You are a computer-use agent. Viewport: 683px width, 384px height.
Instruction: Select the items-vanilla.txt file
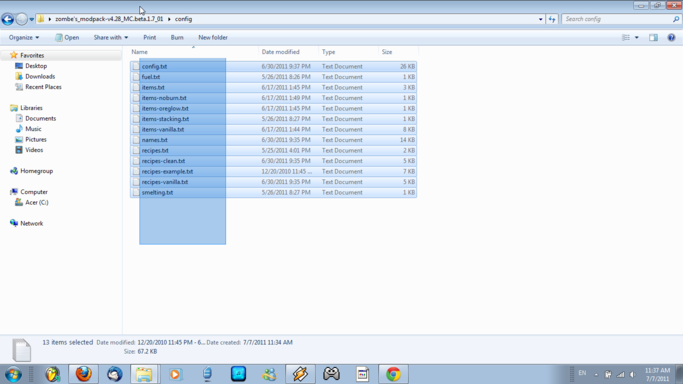coord(273,129)
